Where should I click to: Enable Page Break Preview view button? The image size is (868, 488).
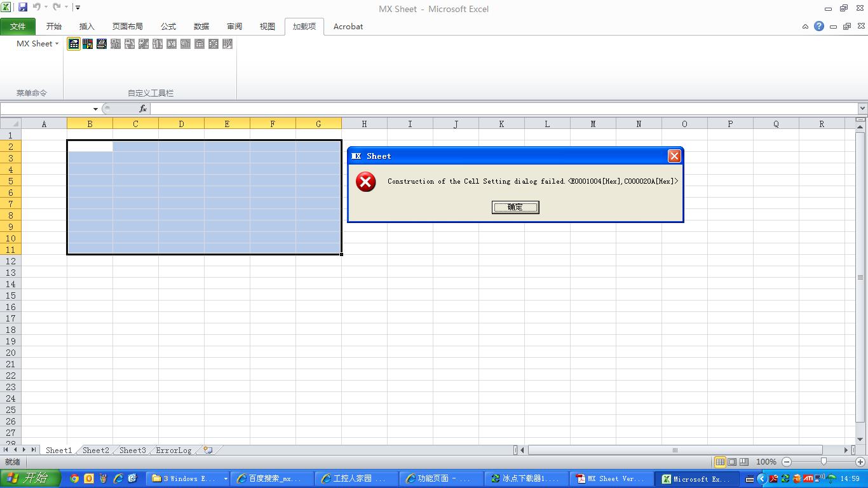pos(744,462)
